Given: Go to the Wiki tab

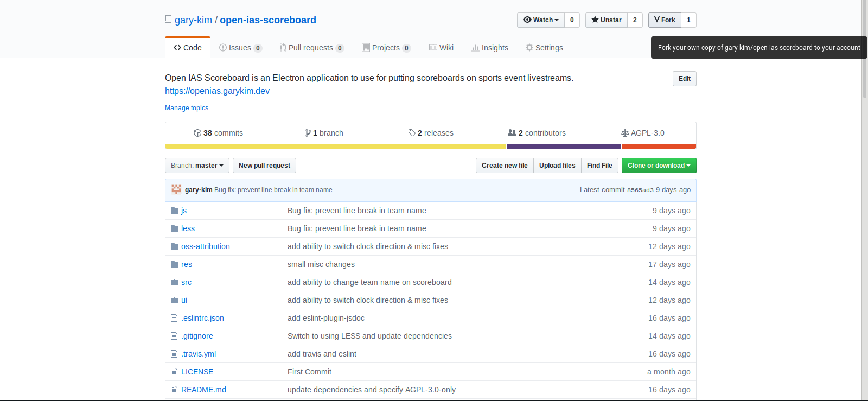Looking at the screenshot, I should click(441, 48).
